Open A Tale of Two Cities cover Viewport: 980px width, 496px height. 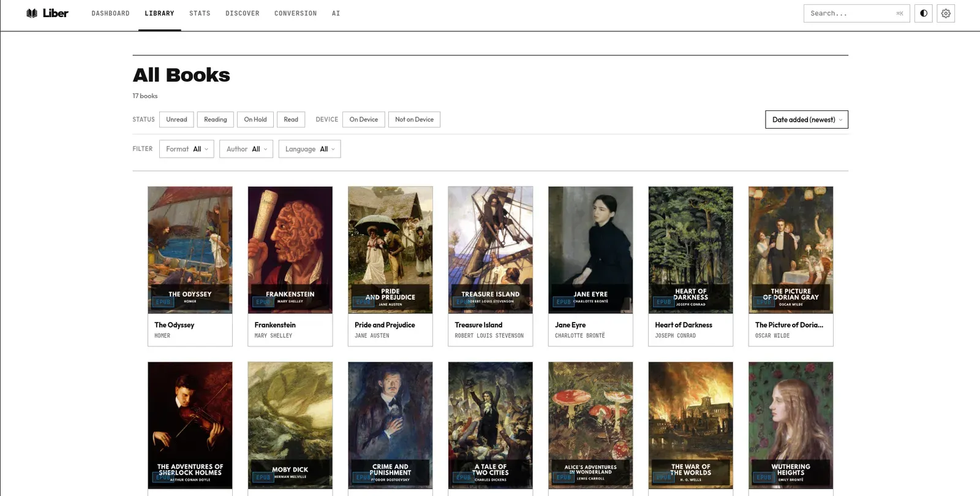point(491,425)
